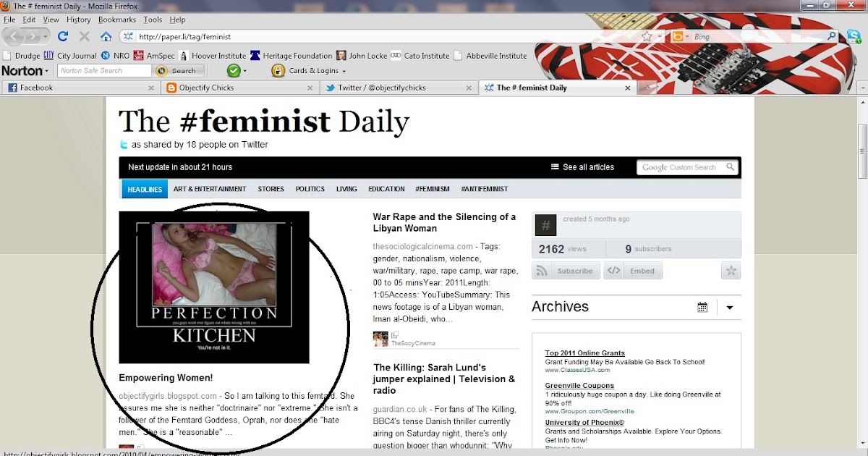Select the ART & ENTERTAINMENT section
868x456 pixels.
(x=210, y=189)
